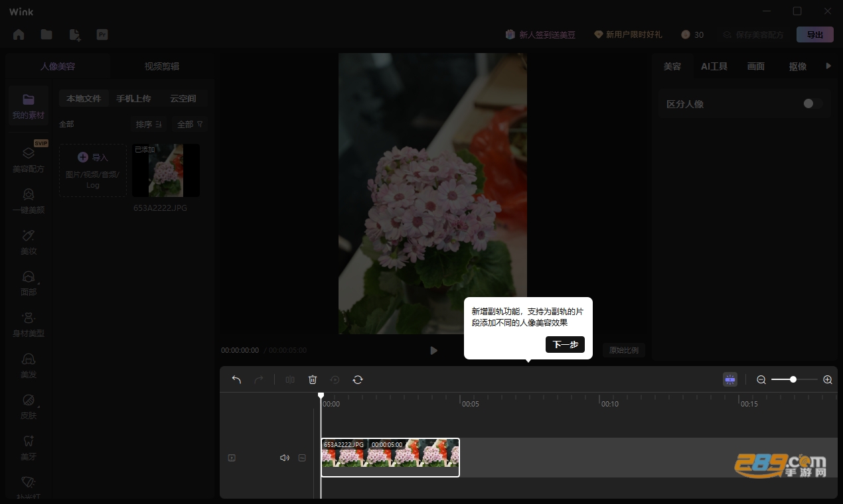843x504 pixels.
Task: Zoom in the timeline
Action: 828,379
